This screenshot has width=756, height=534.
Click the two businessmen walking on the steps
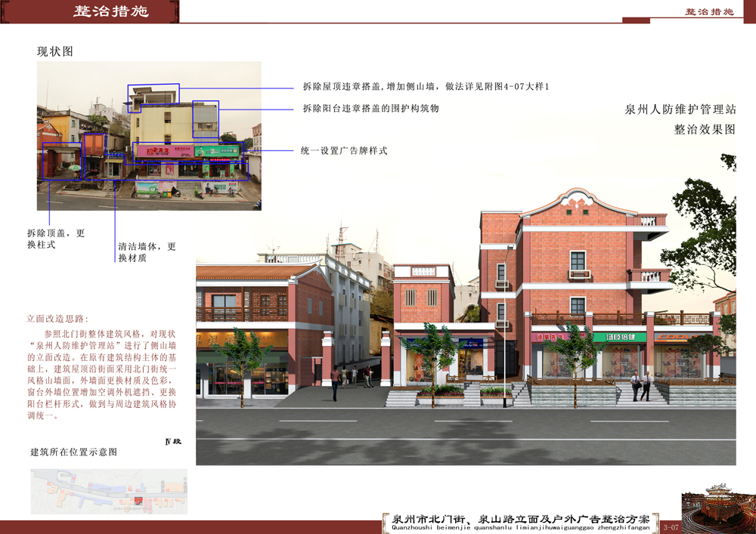point(640,386)
